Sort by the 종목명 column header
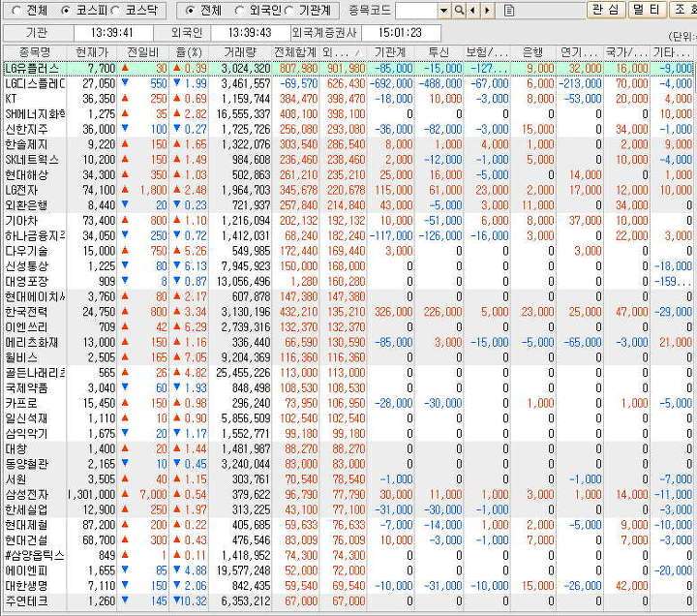The width and height of the screenshot is (697, 616). point(35,52)
